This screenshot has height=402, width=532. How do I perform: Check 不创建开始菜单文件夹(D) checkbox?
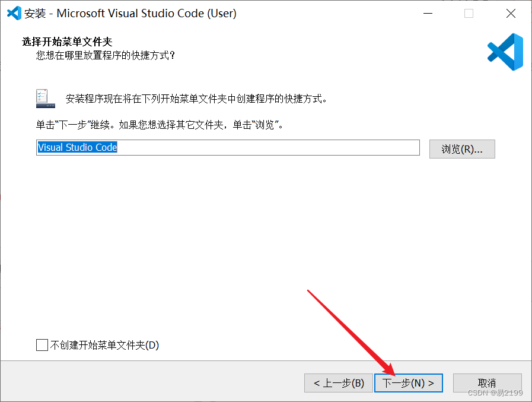[42, 345]
